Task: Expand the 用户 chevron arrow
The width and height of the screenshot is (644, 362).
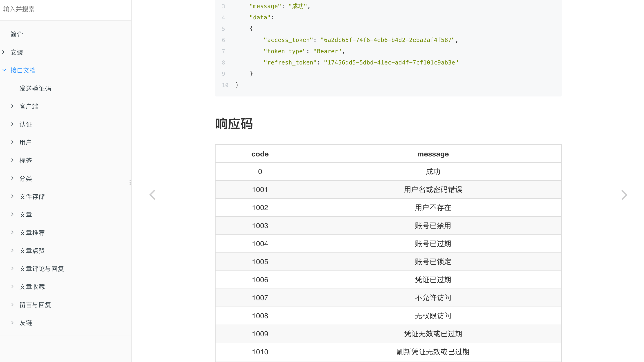Action: [x=12, y=142]
